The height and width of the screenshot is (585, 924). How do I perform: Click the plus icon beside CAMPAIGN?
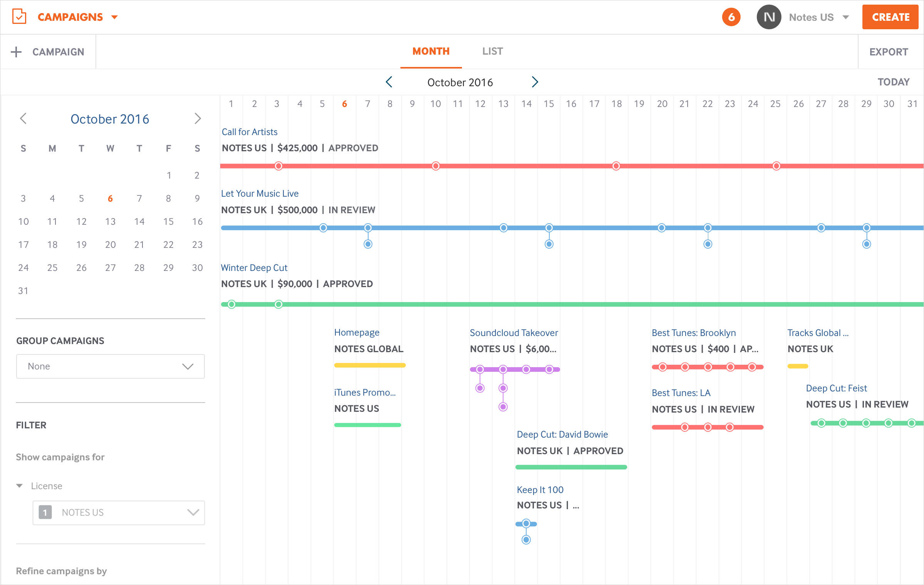point(16,52)
